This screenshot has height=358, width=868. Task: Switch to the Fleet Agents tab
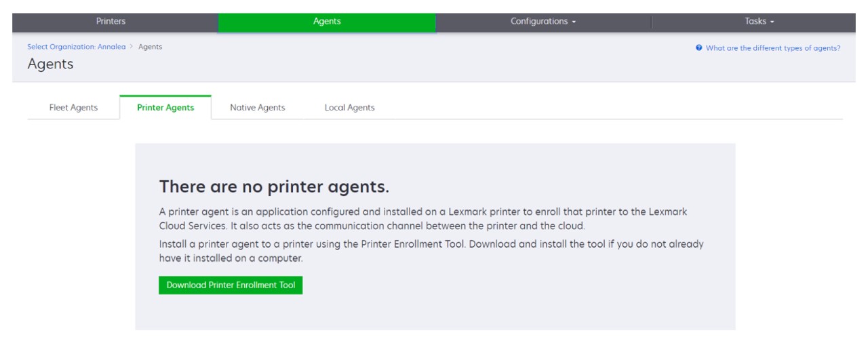tap(73, 107)
